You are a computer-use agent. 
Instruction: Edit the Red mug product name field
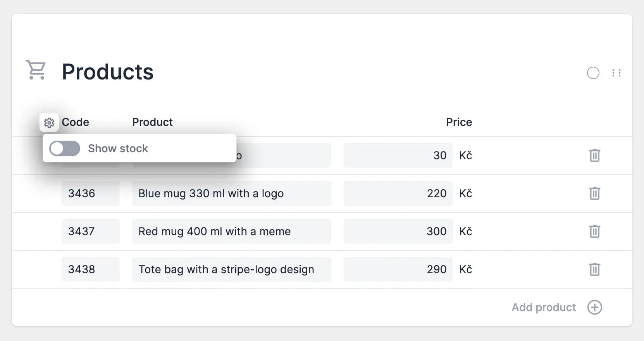[231, 231]
